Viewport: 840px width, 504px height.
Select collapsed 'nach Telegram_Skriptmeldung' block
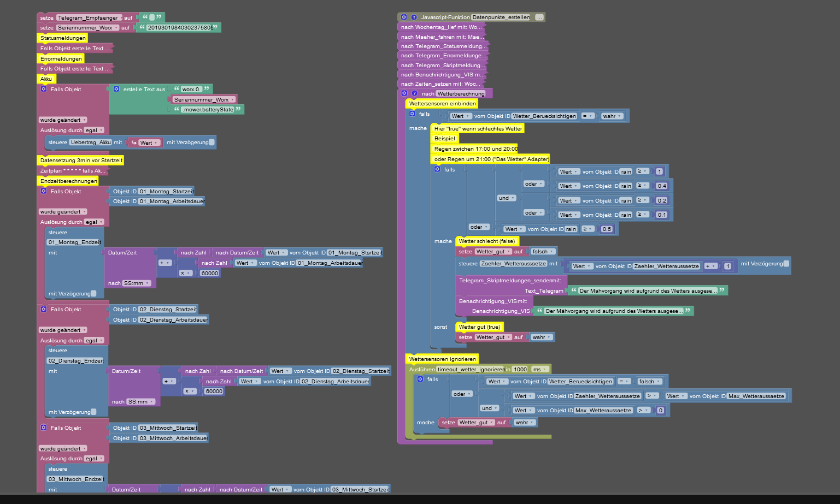click(443, 66)
